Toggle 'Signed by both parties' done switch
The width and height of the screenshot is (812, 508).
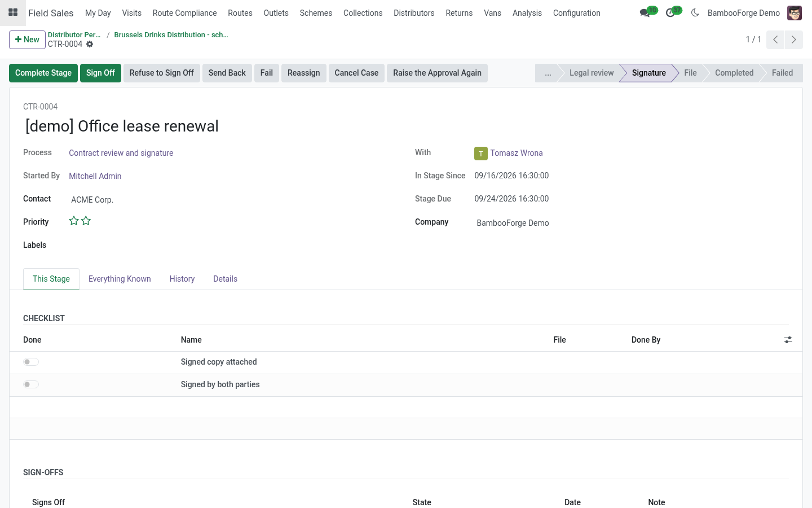(31, 384)
